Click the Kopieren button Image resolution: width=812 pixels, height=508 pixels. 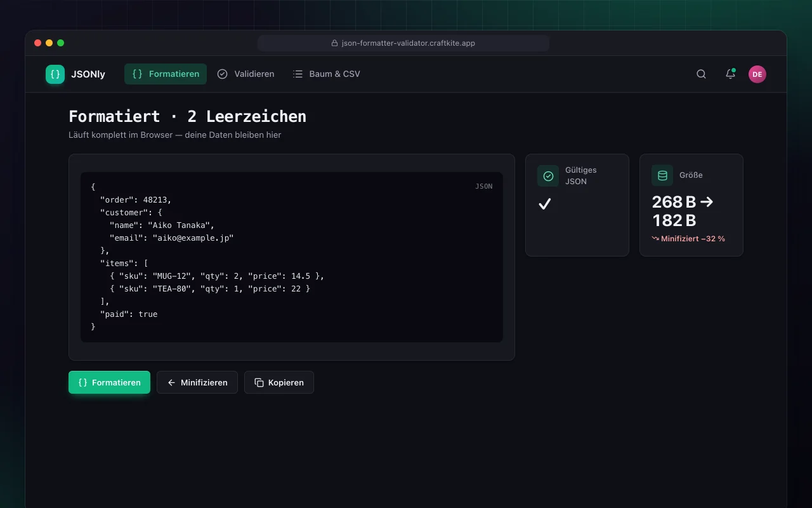279,382
